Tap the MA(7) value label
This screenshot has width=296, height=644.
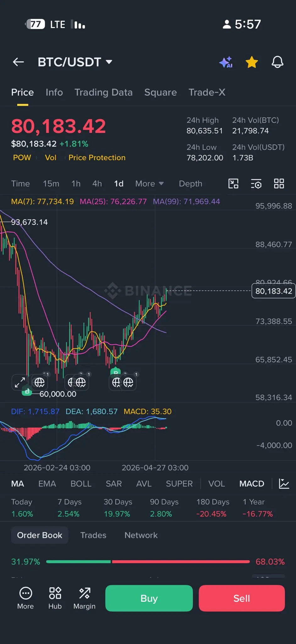tap(42, 202)
